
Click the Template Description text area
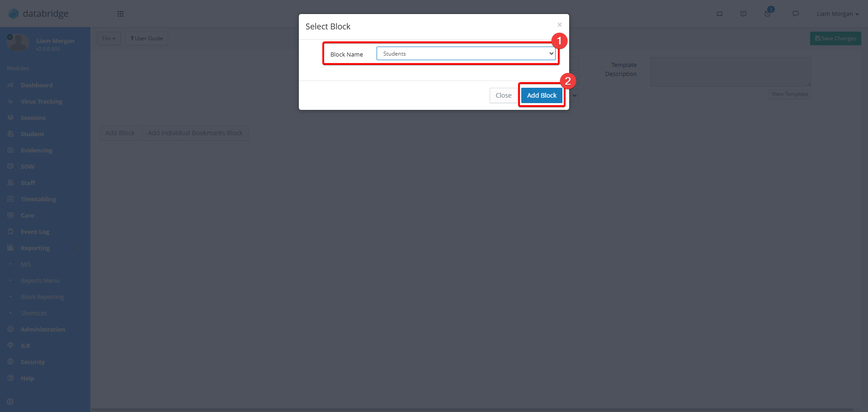[730, 71]
